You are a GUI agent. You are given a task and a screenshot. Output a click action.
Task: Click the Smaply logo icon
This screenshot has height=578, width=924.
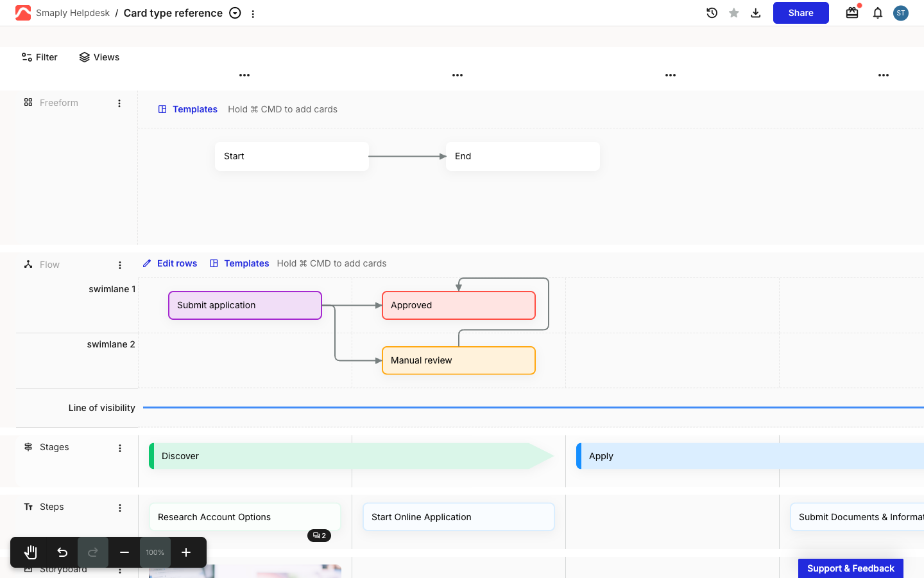23,13
